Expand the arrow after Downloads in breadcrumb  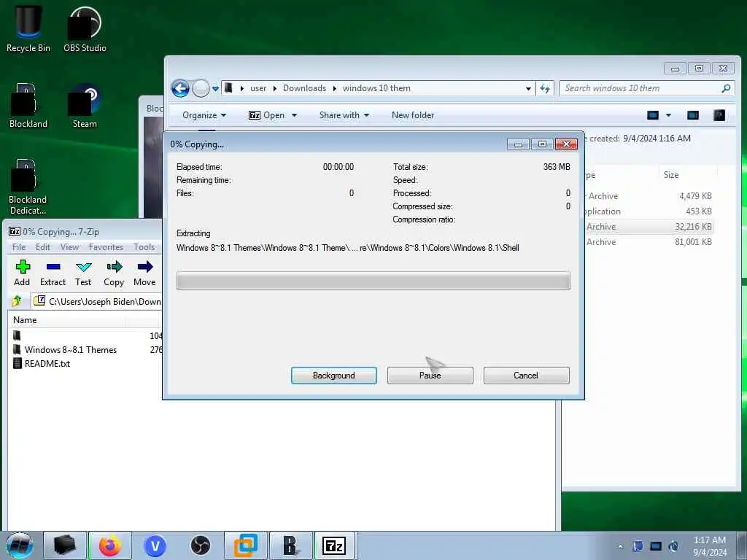pyautogui.click(x=334, y=88)
